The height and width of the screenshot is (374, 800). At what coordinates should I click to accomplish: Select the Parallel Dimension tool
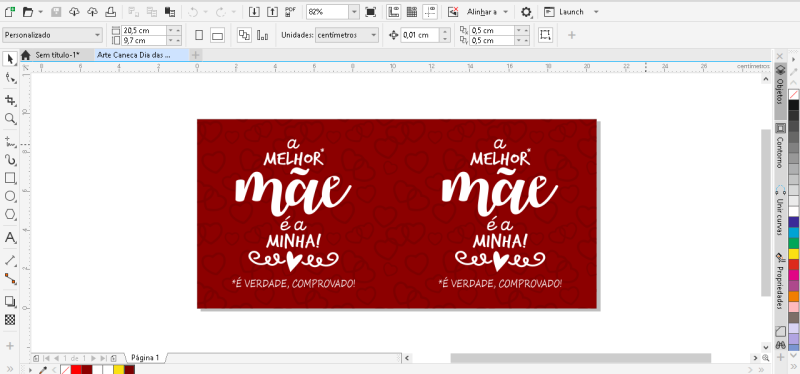pos(10,260)
